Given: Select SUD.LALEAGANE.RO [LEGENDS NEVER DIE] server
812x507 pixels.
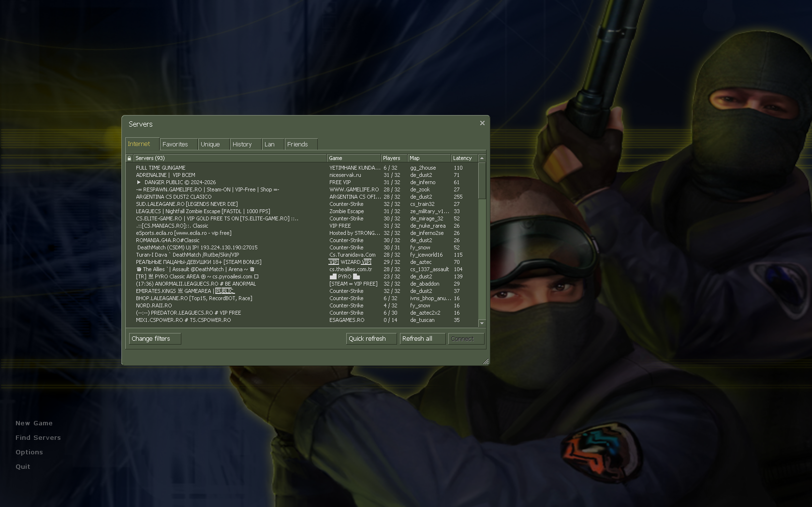Looking at the screenshot, I should pyautogui.click(x=302, y=204).
